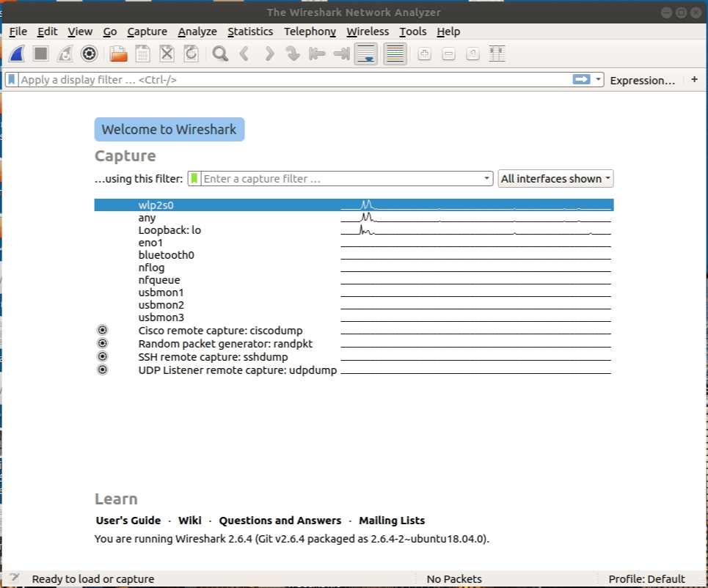The height and width of the screenshot is (588, 708).
Task: Open ciscodump settings gear icon
Action: (103, 331)
